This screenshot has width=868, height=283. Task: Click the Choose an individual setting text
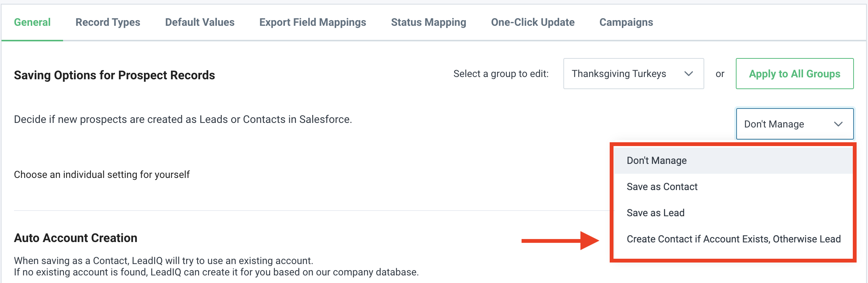(x=102, y=175)
